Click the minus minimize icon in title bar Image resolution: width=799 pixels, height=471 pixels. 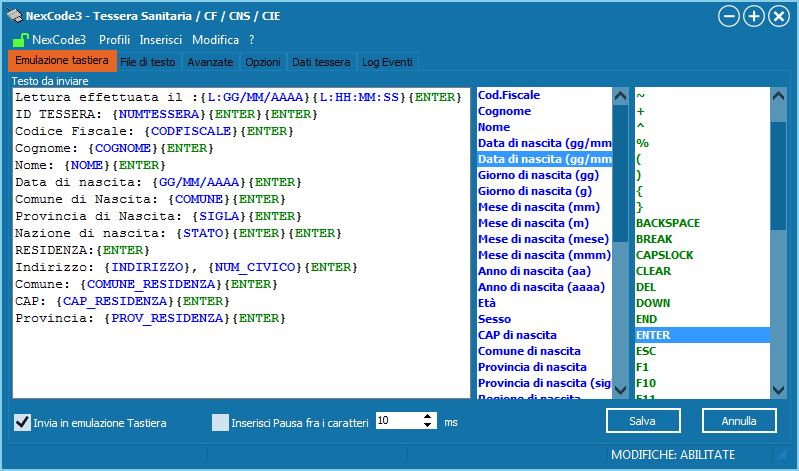[730, 16]
